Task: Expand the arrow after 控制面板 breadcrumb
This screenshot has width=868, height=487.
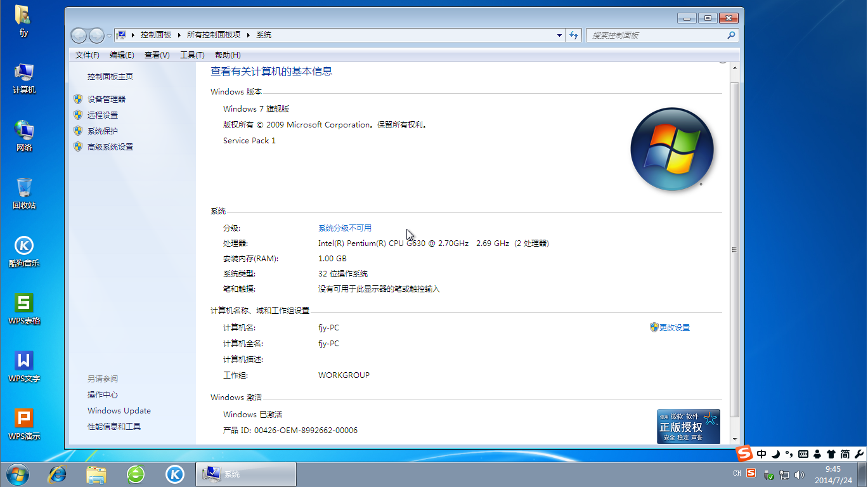Action: 179,36
